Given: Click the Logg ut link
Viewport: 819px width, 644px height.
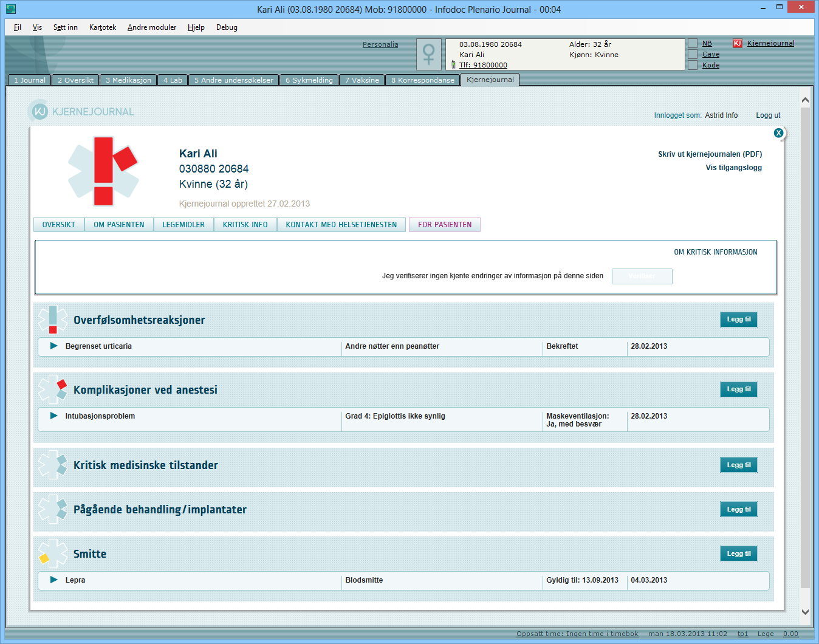Looking at the screenshot, I should [x=768, y=115].
